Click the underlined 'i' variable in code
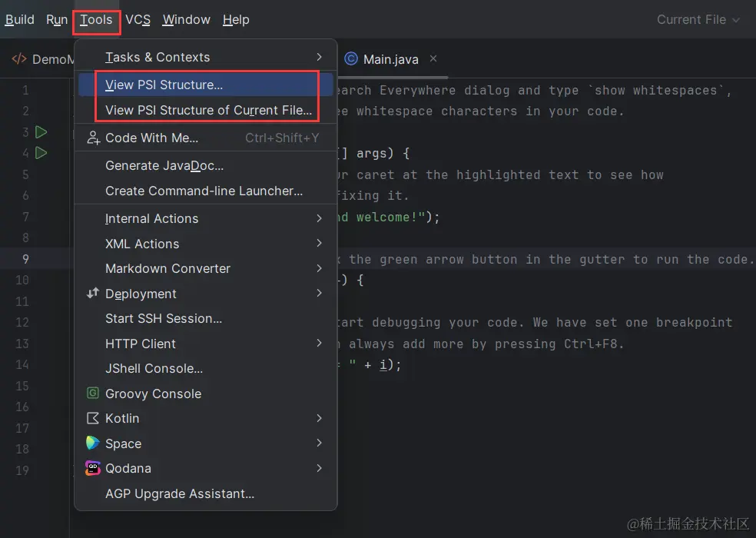 coord(383,364)
